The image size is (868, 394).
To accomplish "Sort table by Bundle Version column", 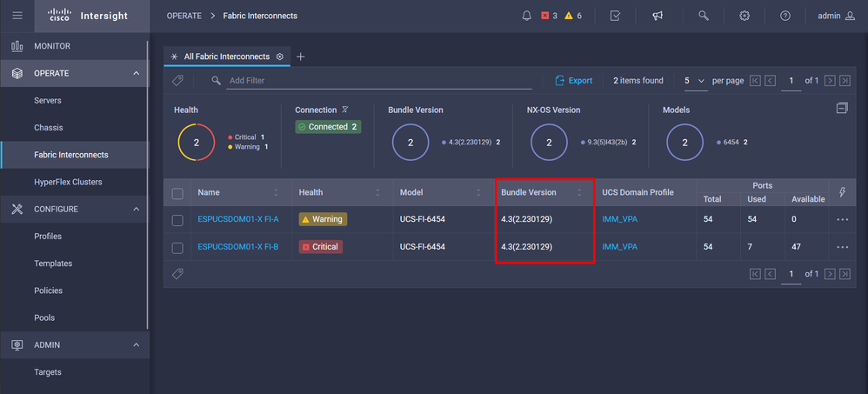I will click(x=579, y=192).
